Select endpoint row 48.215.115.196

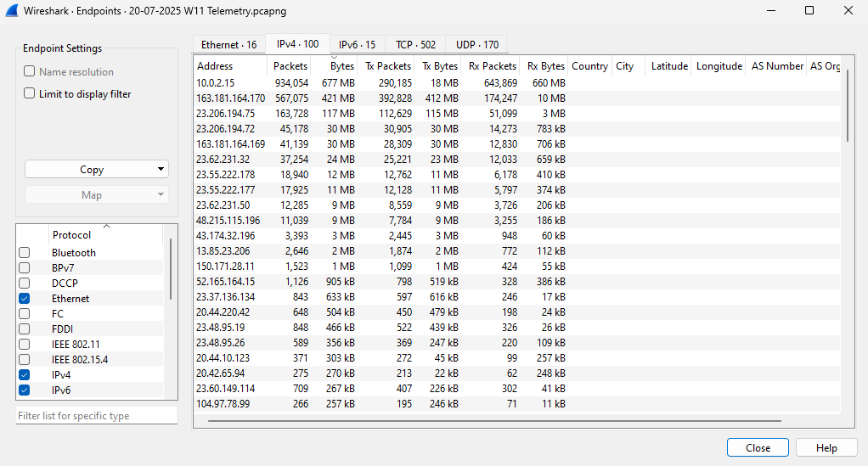pos(516,221)
